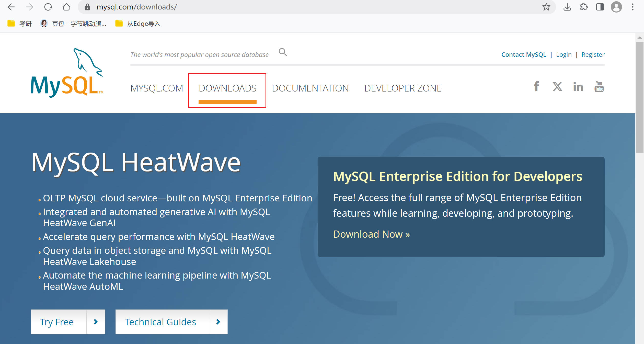Toggle the browser side panel icon

(600, 7)
